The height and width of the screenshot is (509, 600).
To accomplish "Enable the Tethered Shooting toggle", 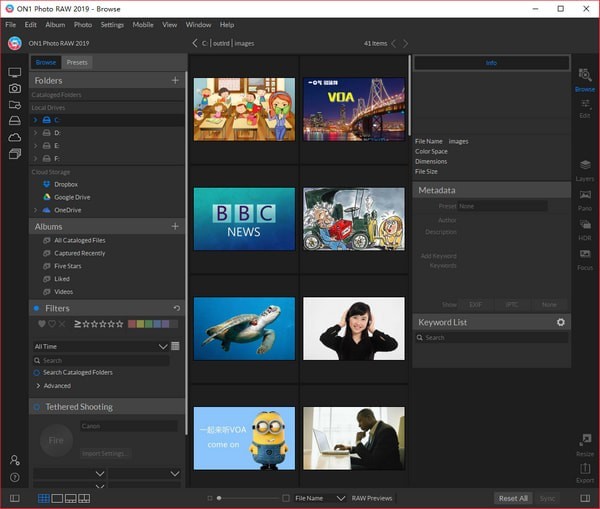I will pyautogui.click(x=37, y=407).
